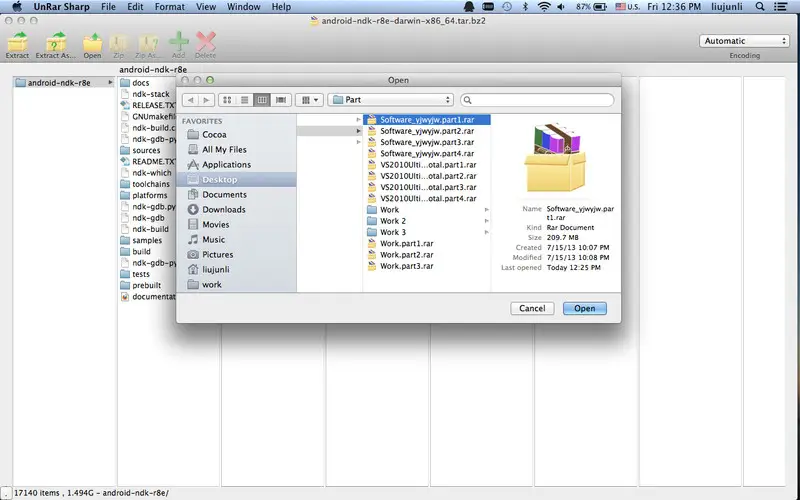This screenshot has width=800, height=500.
Task: Click the Spotlight search icon
Action: (760, 7)
